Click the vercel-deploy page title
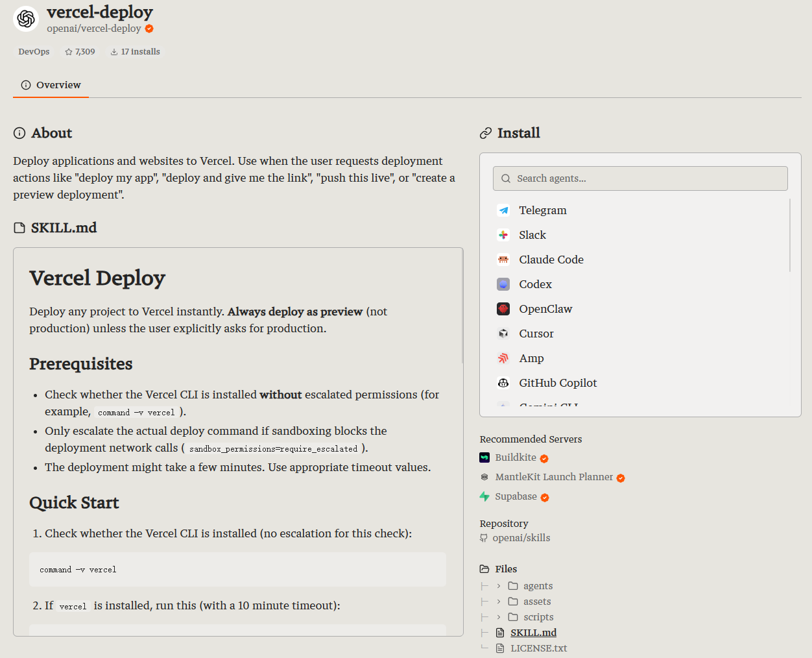Viewport: 812px width, 658px height. click(100, 12)
